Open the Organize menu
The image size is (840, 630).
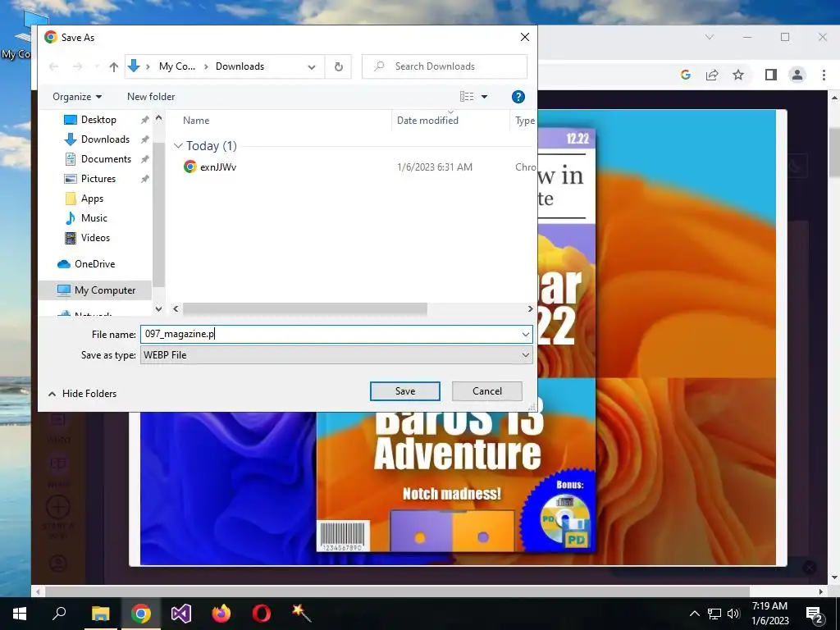(x=77, y=97)
